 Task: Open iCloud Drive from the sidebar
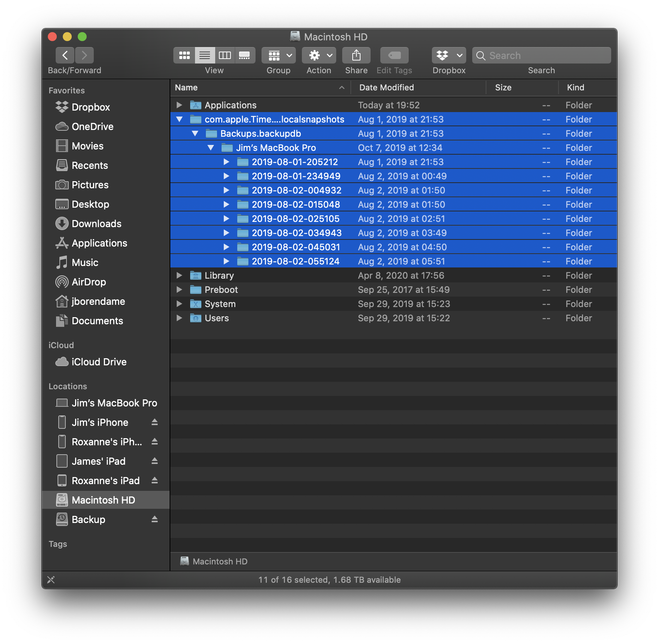point(99,362)
